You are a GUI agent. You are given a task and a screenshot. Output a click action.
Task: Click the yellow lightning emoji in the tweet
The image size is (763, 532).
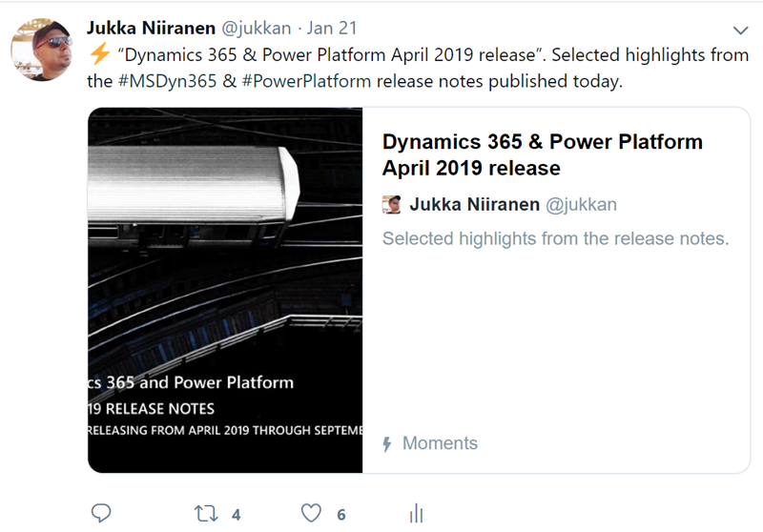click(x=100, y=53)
